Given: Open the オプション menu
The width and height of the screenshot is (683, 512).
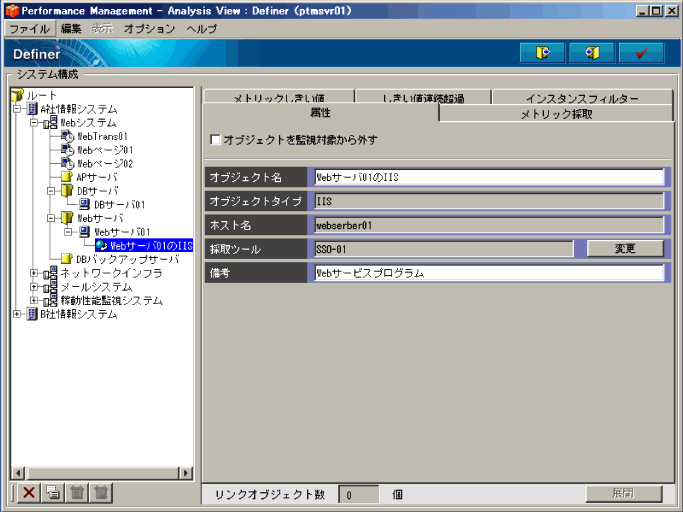Looking at the screenshot, I should (149, 29).
